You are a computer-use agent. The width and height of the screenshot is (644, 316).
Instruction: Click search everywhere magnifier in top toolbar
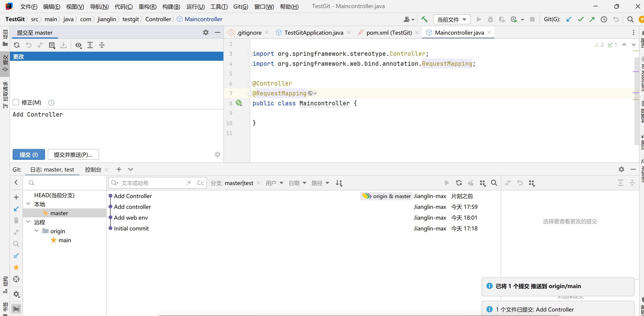(x=630, y=19)
